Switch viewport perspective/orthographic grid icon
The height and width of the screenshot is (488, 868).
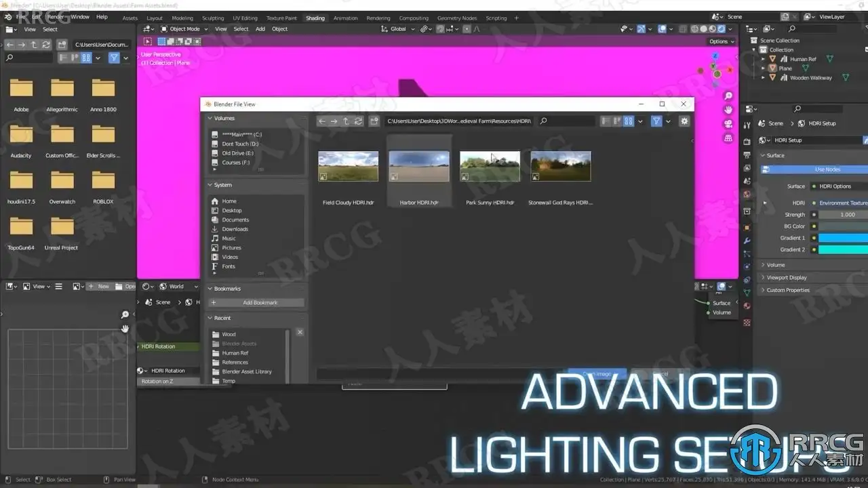point(728,138)
